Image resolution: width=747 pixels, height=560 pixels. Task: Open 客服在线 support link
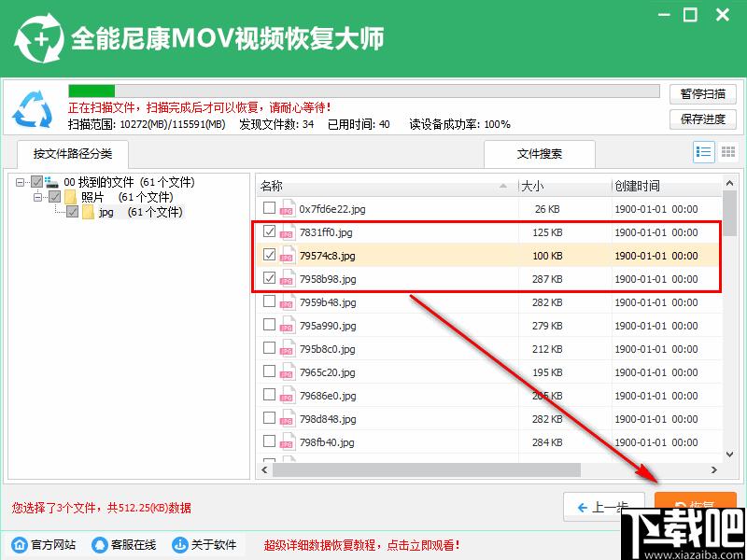pyautogui.click(x=124, y=545)
